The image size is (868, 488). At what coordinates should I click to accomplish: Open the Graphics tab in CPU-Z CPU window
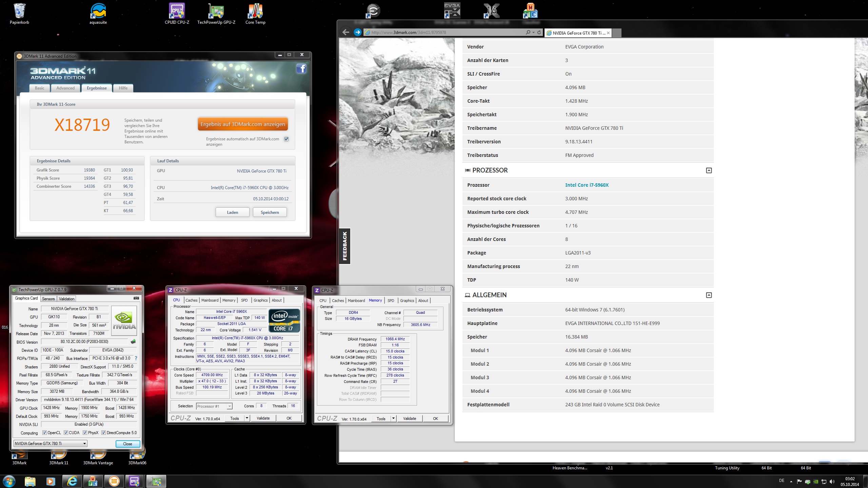pyautogui.click(x=260, y=300)
